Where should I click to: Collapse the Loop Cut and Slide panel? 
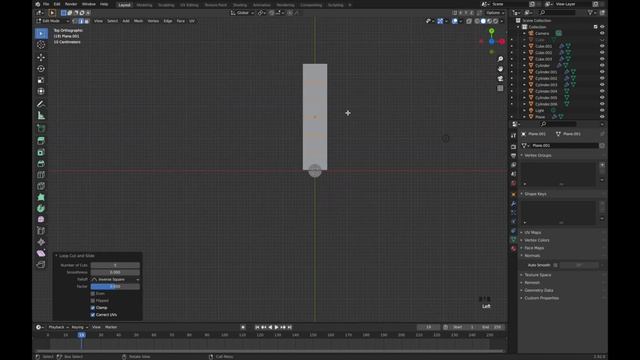tap(56, 256)
